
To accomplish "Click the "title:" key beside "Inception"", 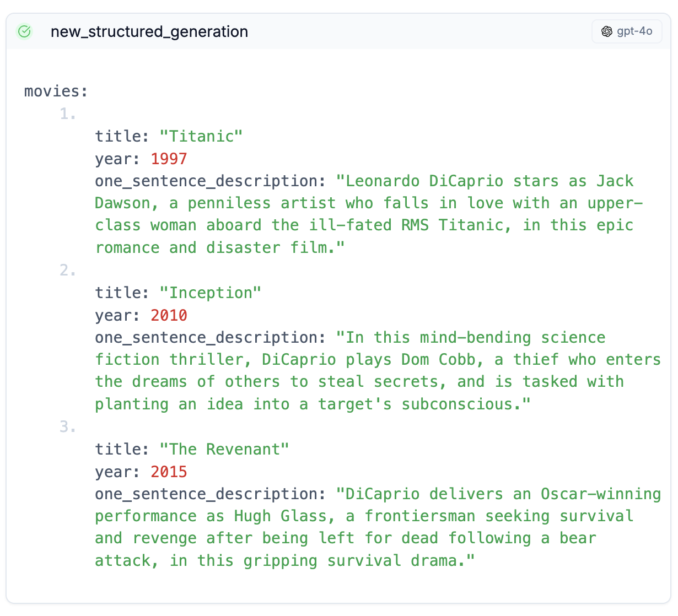I will 122,293.
